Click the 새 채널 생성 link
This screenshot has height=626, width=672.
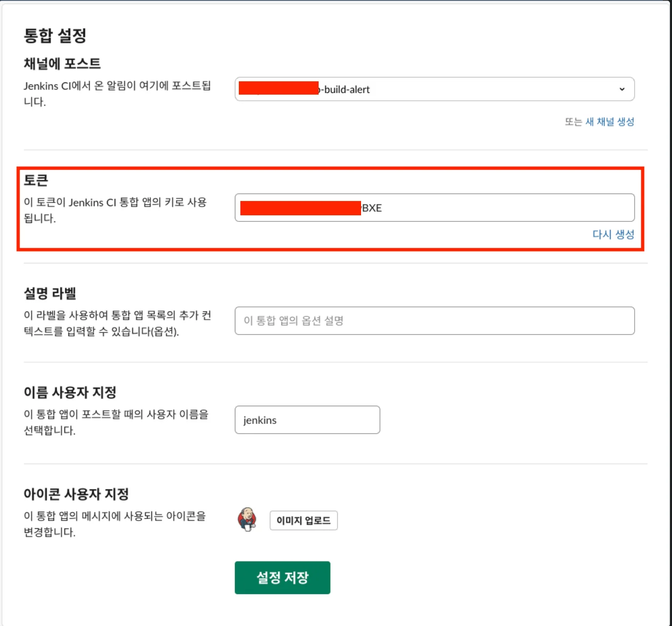point(610,122)
